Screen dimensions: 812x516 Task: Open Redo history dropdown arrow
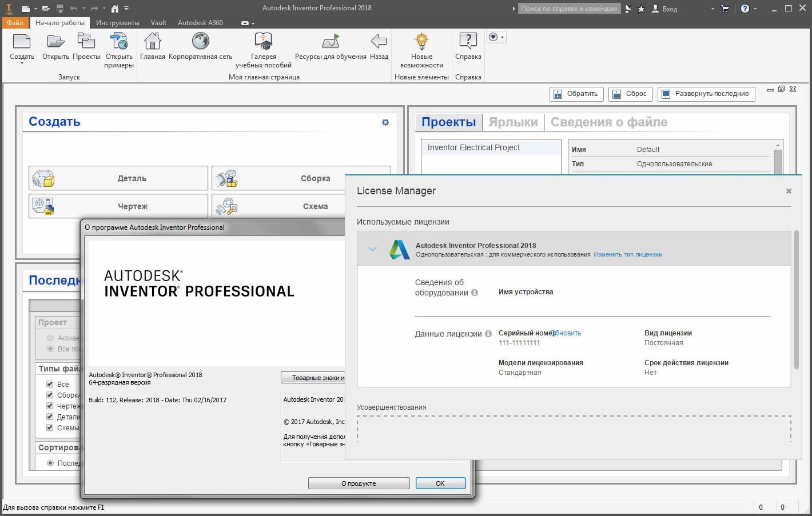click(105, 9)
